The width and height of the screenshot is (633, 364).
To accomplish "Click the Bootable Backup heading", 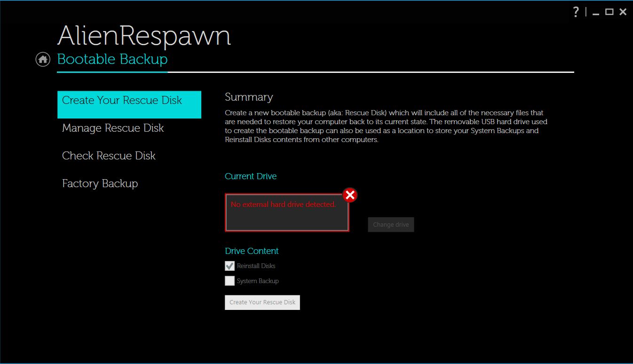I will click(x=112, y=59).
